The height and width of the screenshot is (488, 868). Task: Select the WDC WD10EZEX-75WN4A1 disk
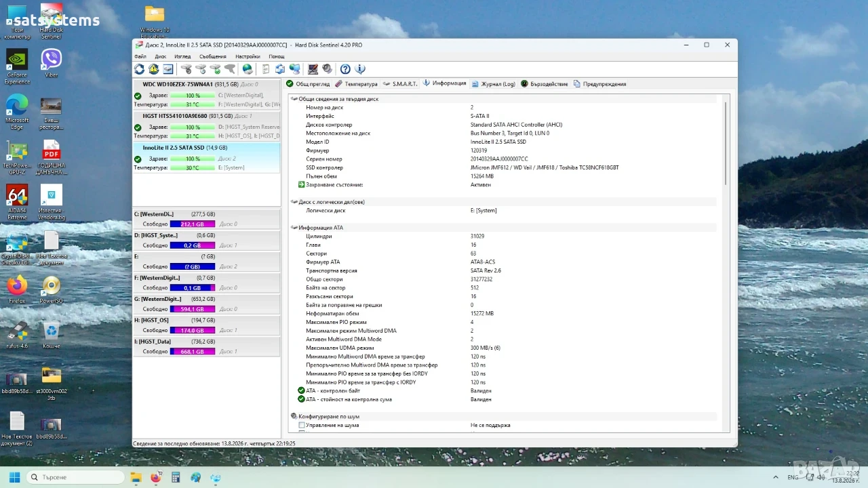(x=206, y=95)
